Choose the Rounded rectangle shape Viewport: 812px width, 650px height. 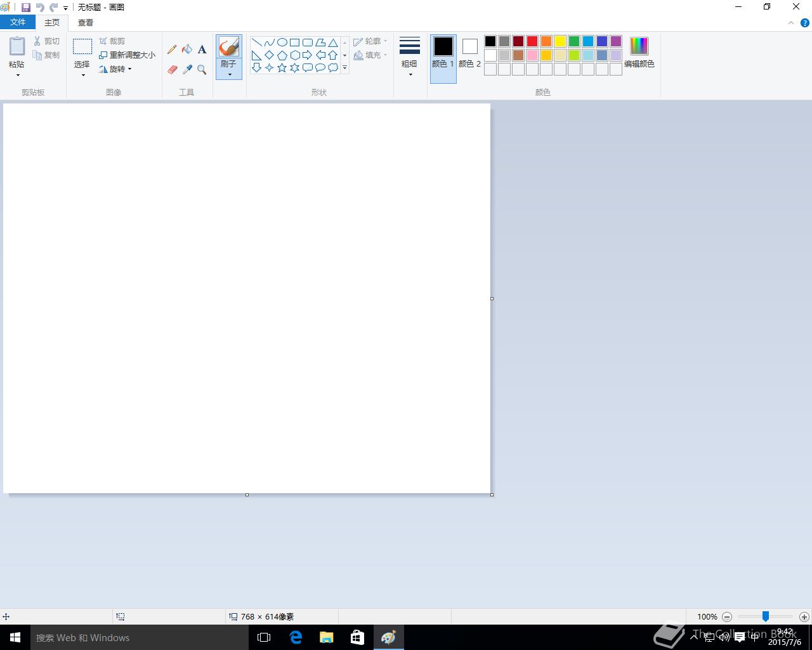click(x=308, y=43)
